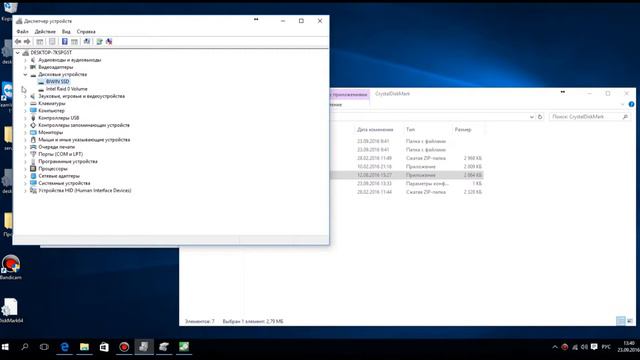
Task: Open the Вид menu
Action: coord(66,31)
